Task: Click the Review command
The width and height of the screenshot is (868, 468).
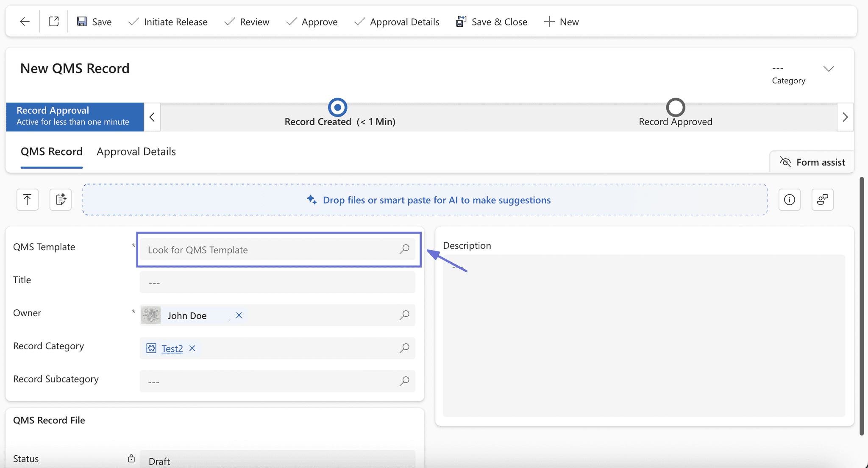Action: tap(247, 22)
